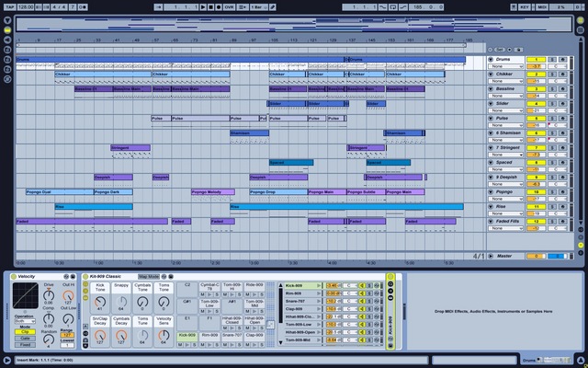Select Clip mode in the Velocity device

[x=25, y=332]
